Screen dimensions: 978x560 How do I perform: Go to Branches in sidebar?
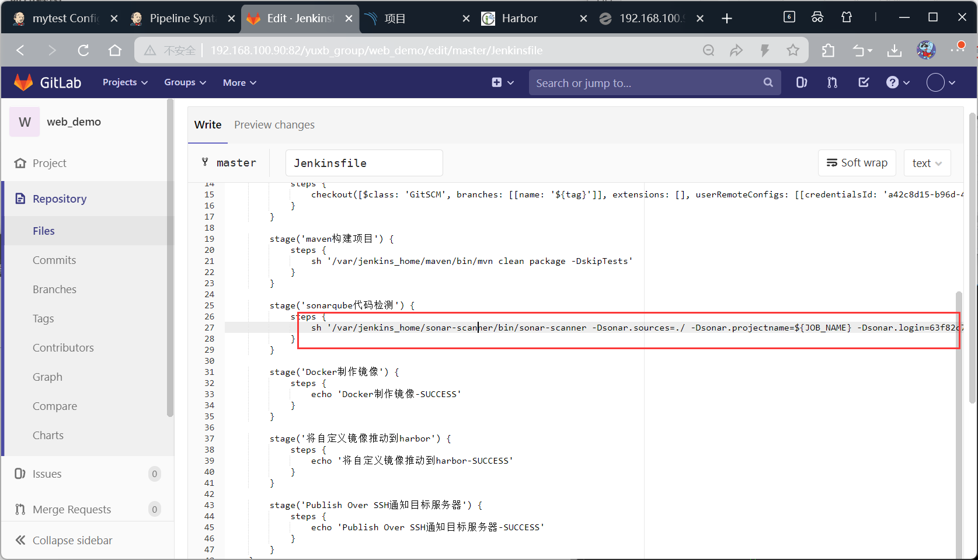(x=54, y=289)
